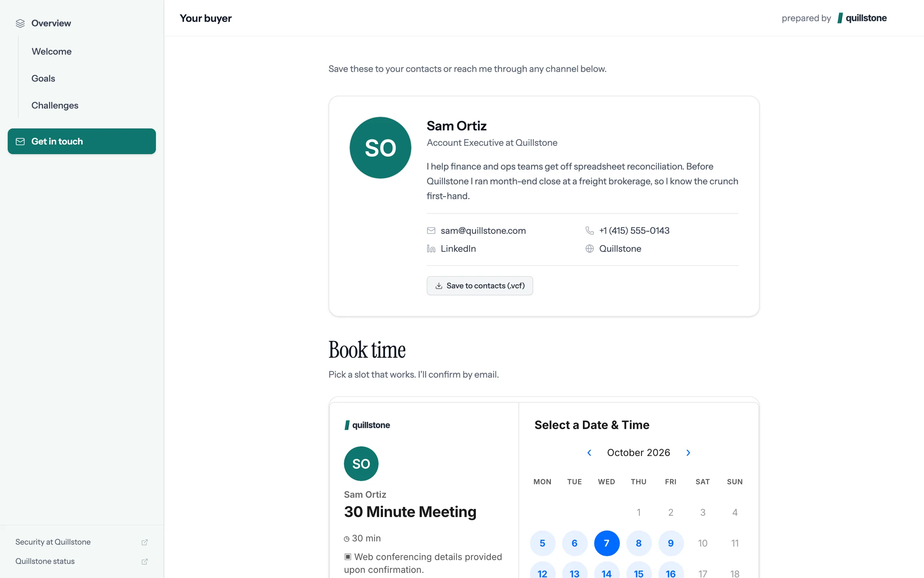The image size is (924, 578).
Task: Navigate to Goals
Action: coord(43,78)
